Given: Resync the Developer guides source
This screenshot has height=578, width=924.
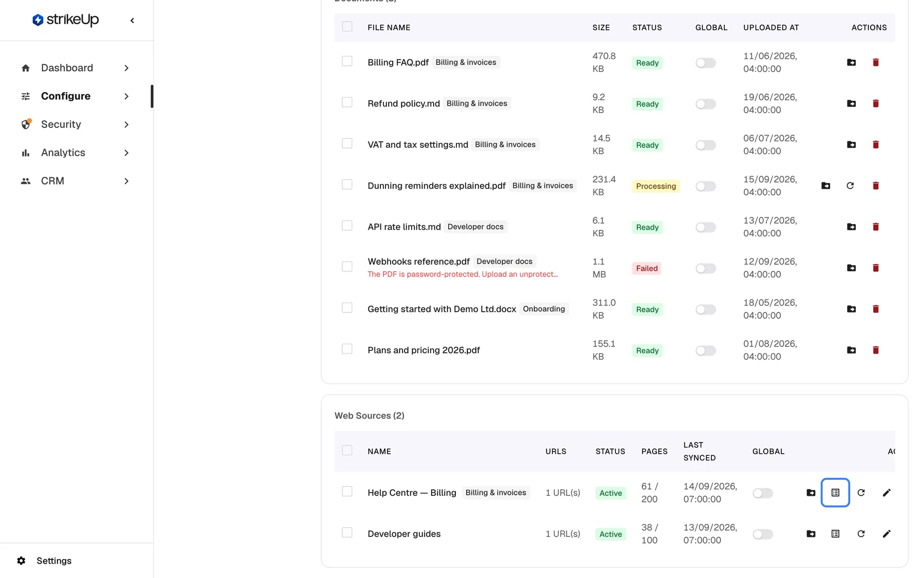Looking at the screenshot, I should click(861, 534).
